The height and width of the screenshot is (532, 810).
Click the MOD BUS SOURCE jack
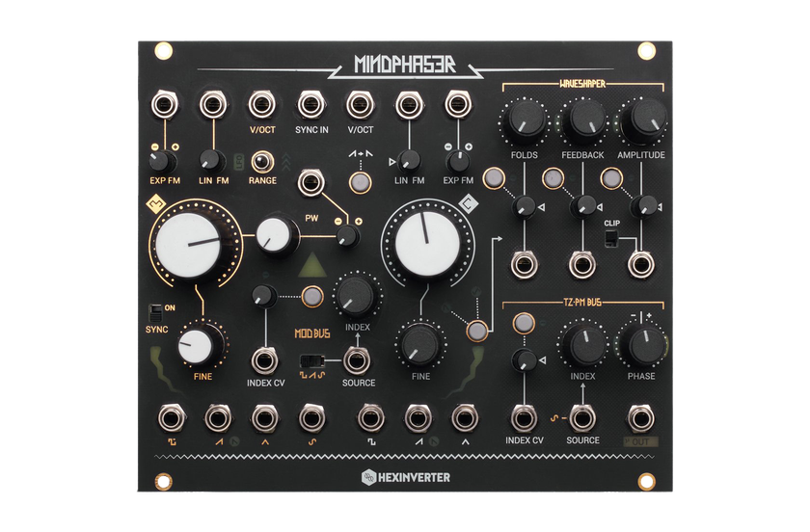coord(357,360)
